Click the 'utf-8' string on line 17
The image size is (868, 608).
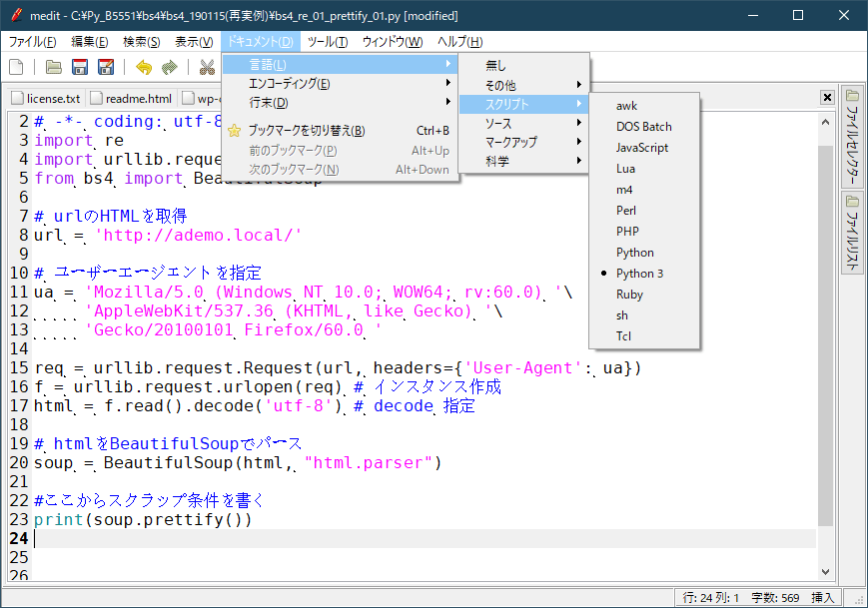point(300,405)
